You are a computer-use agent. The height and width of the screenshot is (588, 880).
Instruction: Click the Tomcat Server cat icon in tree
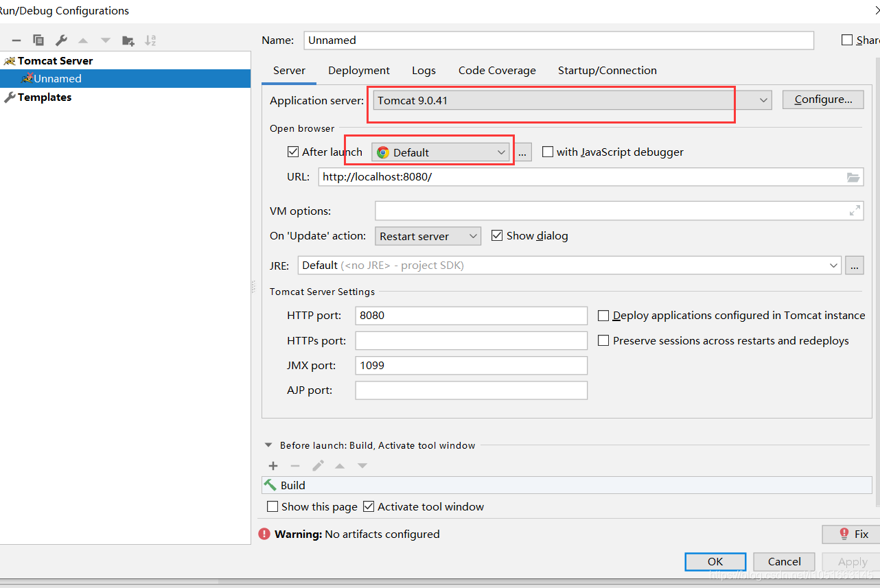click(10, 60)
